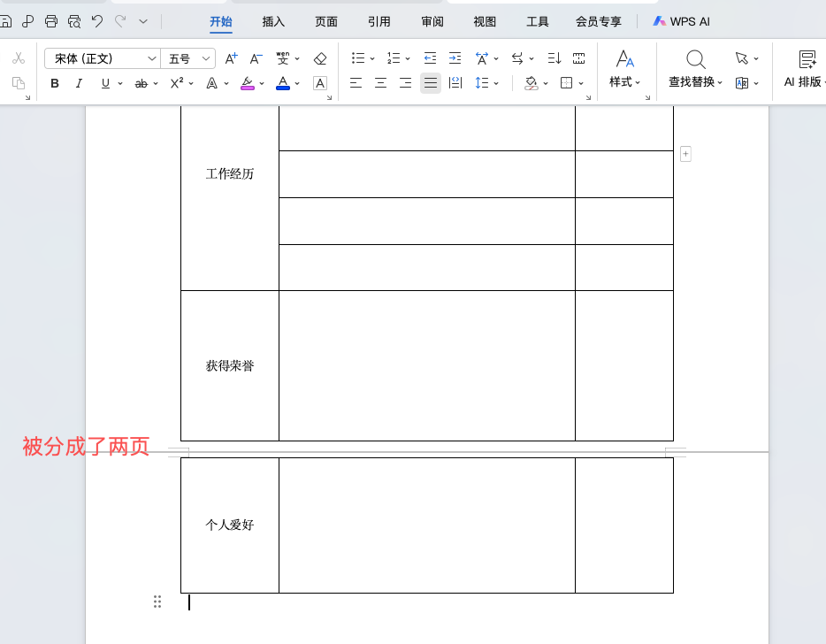Click the table add-column plus handle
This screenshot has height=644, width=826.
(685, 154)
